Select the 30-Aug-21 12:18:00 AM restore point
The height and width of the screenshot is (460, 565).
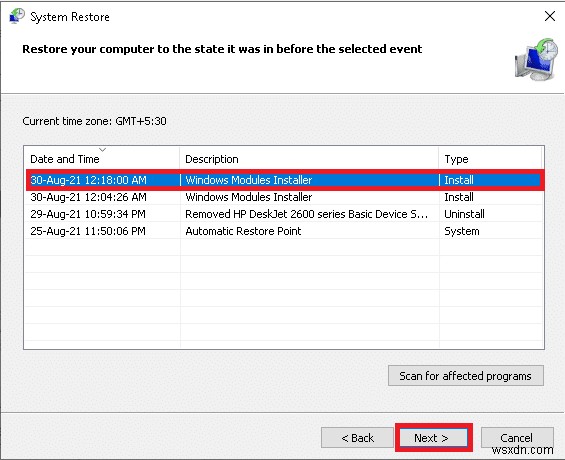click(x=285, y=180)
